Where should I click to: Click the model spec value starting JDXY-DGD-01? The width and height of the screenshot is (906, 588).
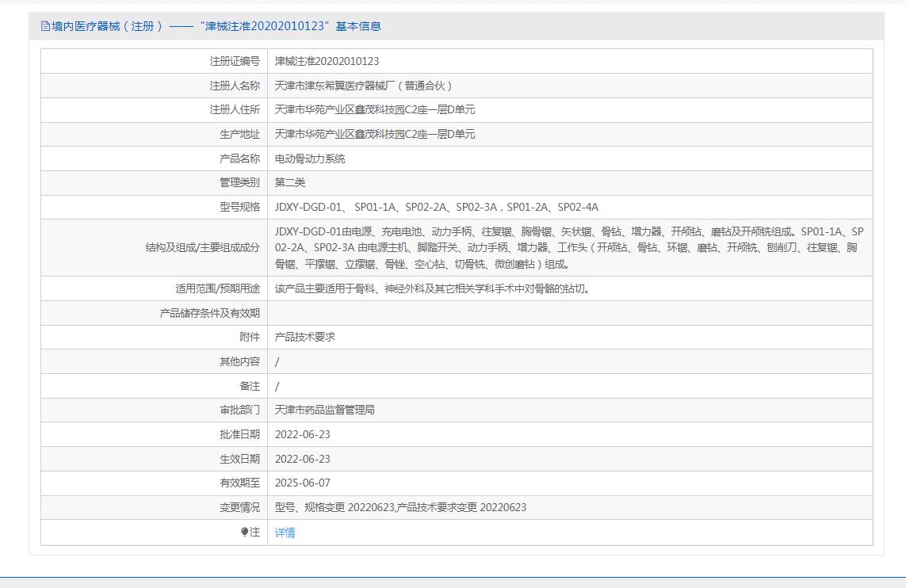pos(436,208)
